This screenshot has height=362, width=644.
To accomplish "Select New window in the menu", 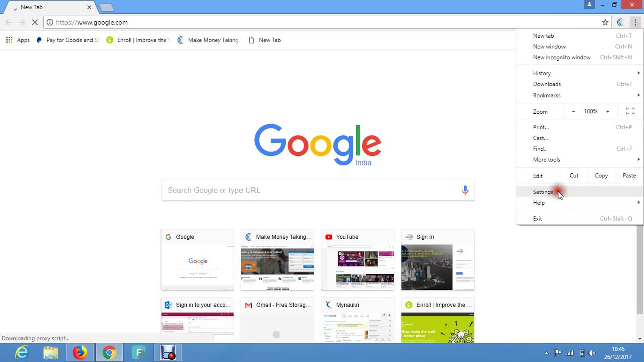I will (580, 47).
